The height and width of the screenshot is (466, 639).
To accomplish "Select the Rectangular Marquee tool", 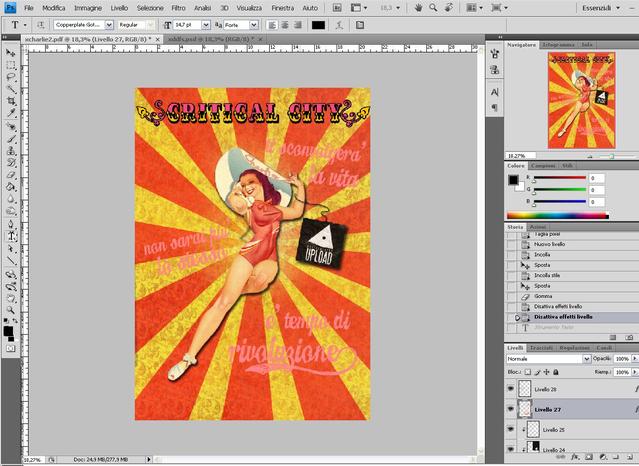I will [x=11, y=65].
